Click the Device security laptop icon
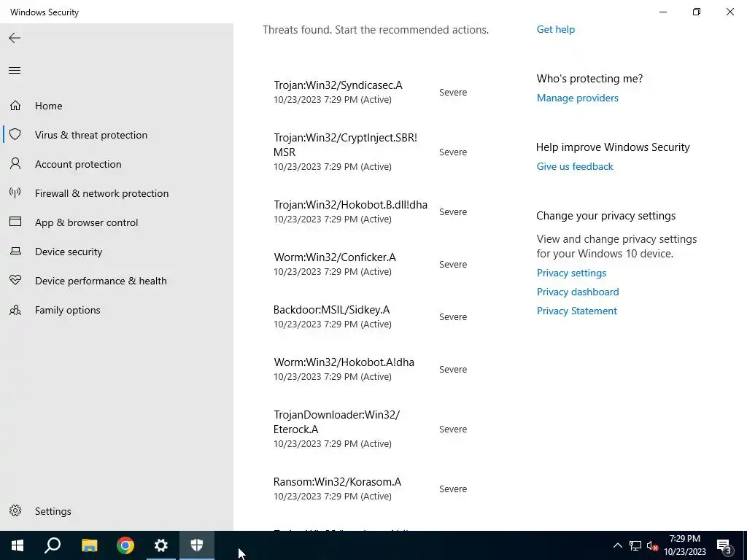The width and height of the screenshot is (747, 560). (15, 251)
